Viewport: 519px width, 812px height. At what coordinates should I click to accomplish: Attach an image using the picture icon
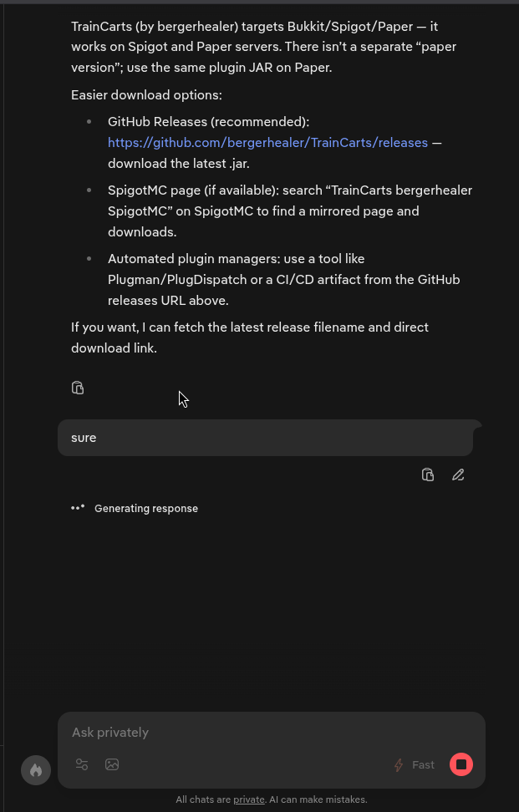coord(112,764)
